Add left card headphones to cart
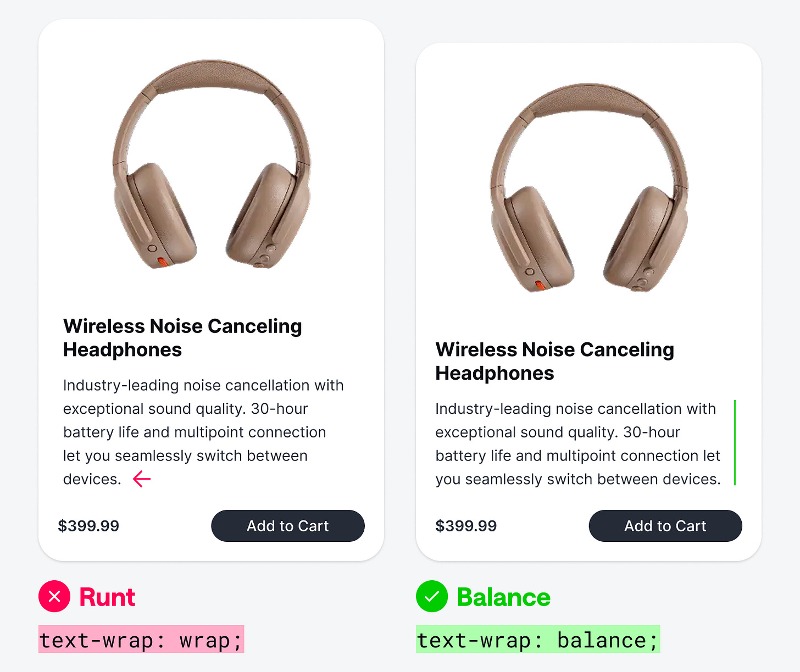800x672 pixels. tap(287, 526)
